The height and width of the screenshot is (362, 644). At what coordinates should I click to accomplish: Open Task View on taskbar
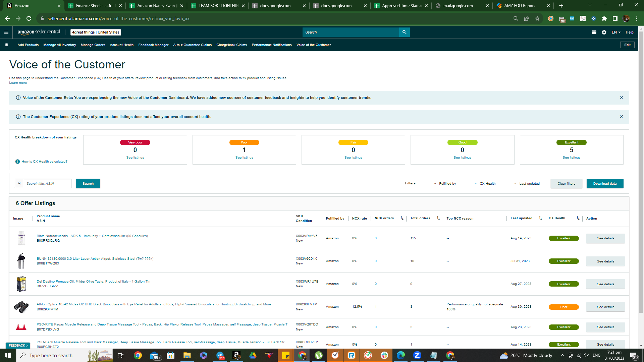121,355
